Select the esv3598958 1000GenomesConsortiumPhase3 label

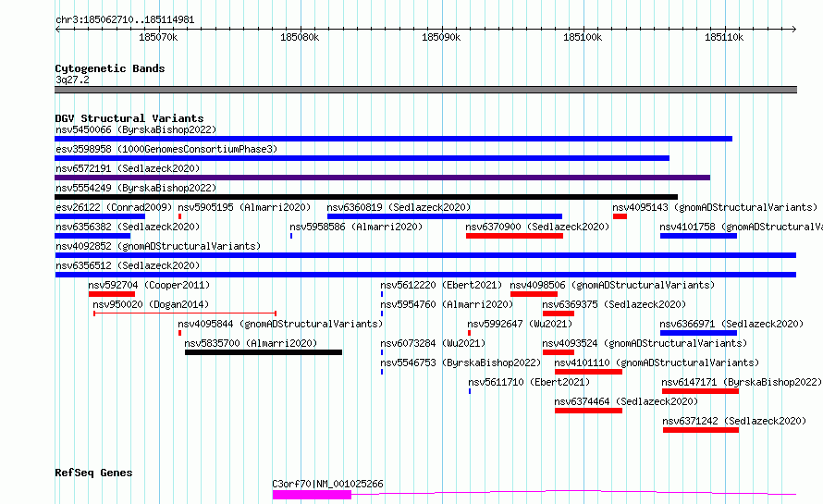point(166,149)
